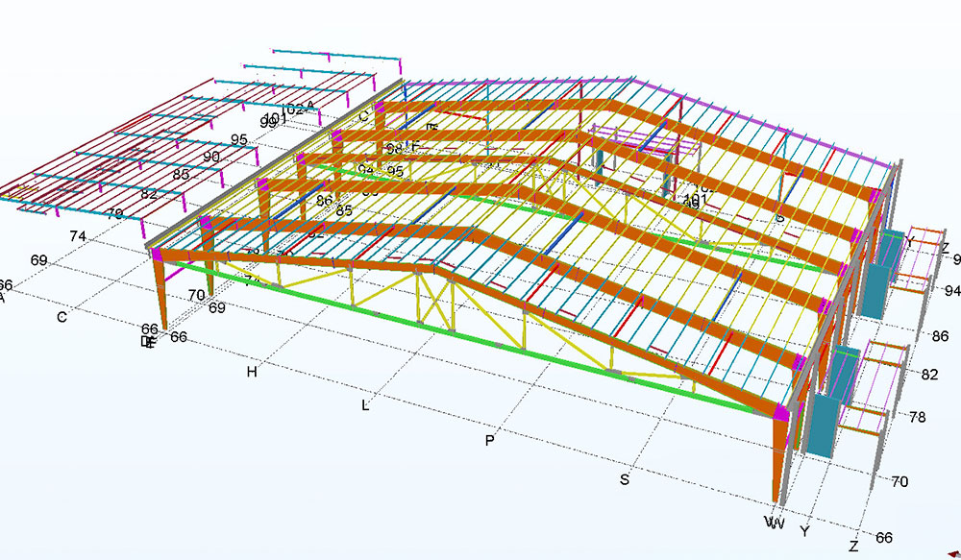
Task: Click grid line label P
Action: click(x=489, y=440)
